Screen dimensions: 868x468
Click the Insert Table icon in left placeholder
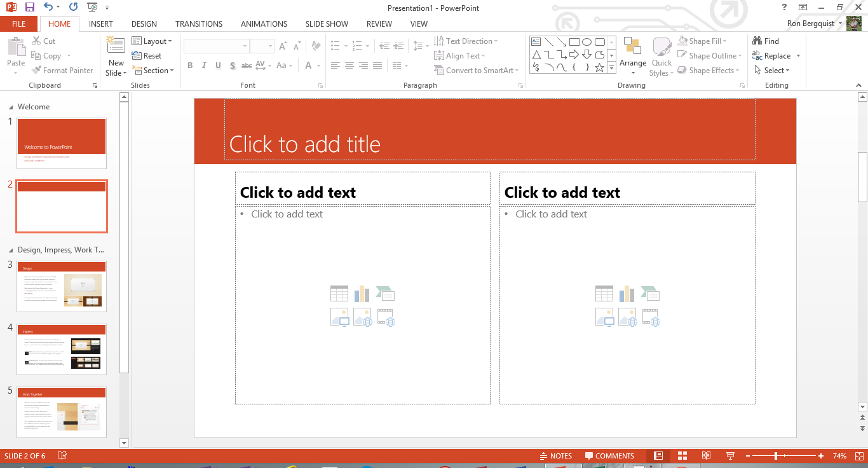(x=339, y=293)
